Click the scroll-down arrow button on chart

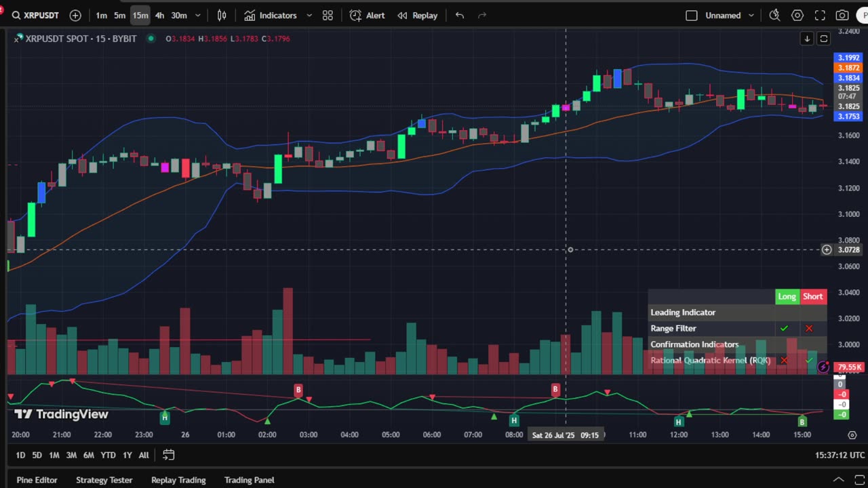pyautogui.click(x=807, y=39)
